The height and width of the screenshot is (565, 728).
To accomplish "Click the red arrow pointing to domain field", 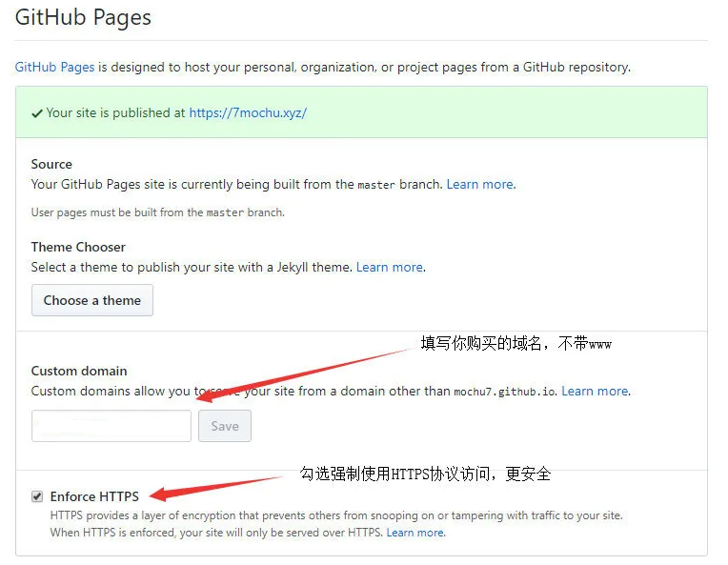I will (x=305, y=372).
